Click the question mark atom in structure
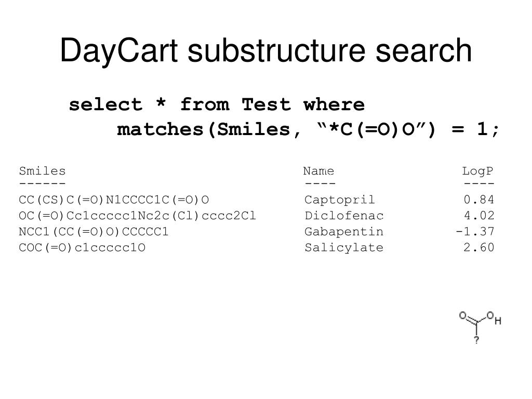This screenshot has width=532, height=399. (x=476, y=340)
